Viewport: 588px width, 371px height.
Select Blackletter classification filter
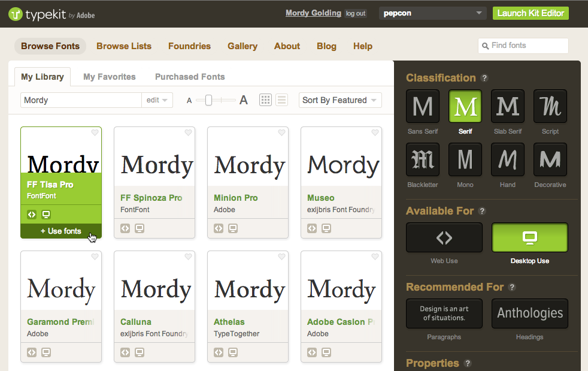pos(423,159)
